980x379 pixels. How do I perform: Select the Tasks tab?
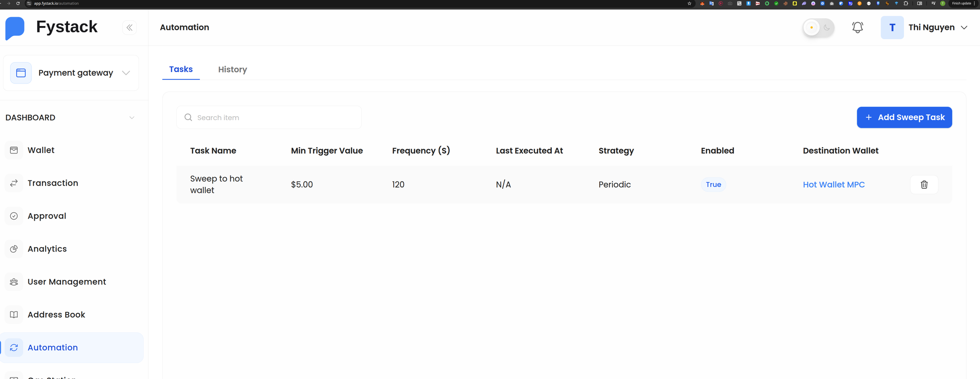tap(181, 69)
